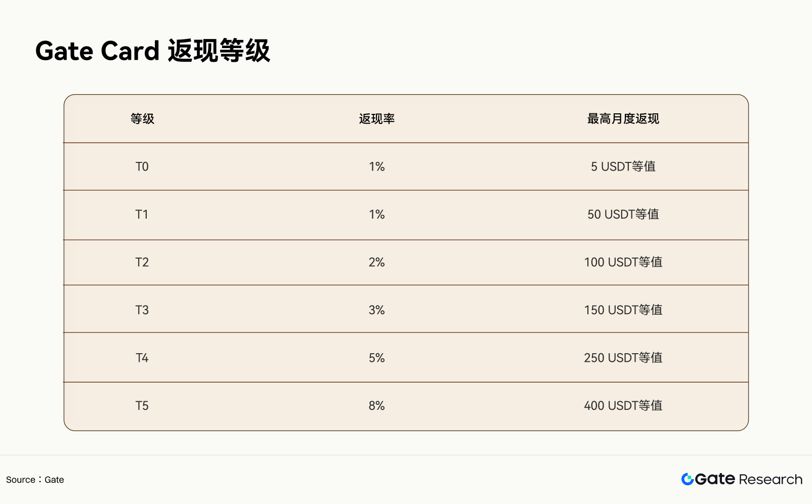Click the T5 level cell
The width and height of the screenshot is (812, 504).
(142, 405)
